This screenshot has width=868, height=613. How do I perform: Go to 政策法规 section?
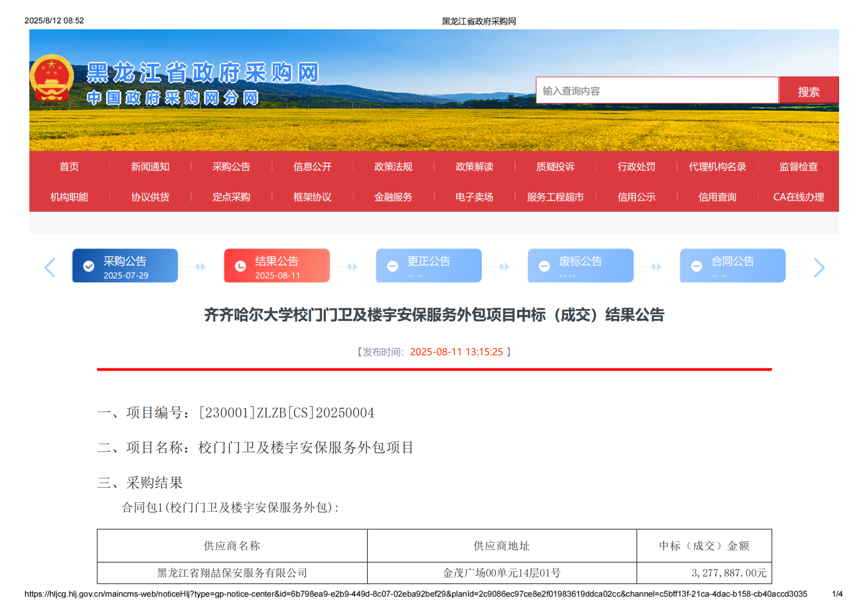pos(393,166)
